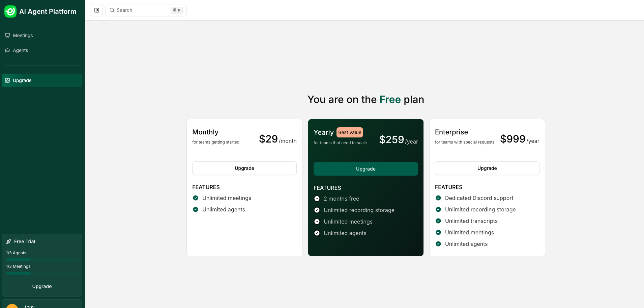Click the Upgrade star icon in sidebar
This screenshot has height=308, width=644.
(x=7, y=80)
